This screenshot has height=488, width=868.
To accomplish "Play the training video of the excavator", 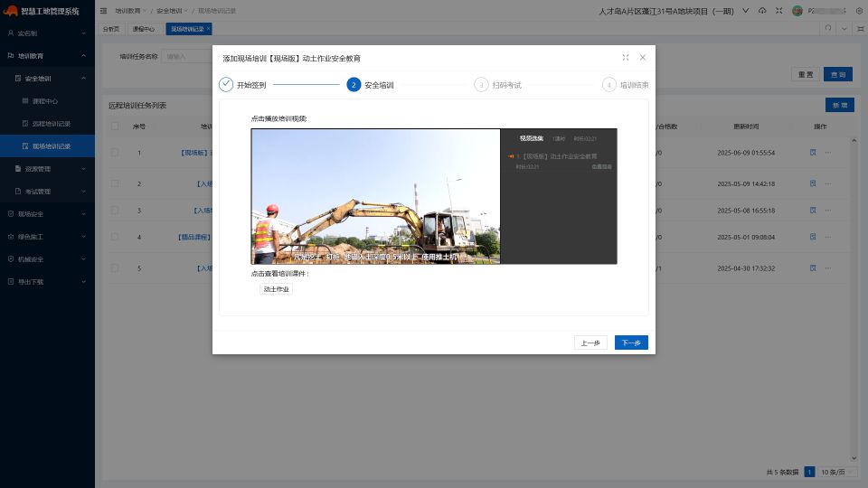I will pos(375,196).
